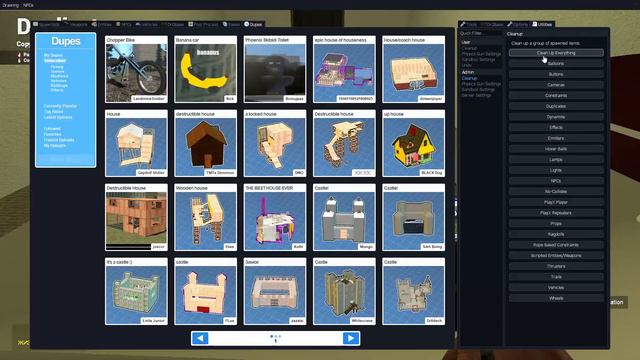Clean up Balloons

556,64
